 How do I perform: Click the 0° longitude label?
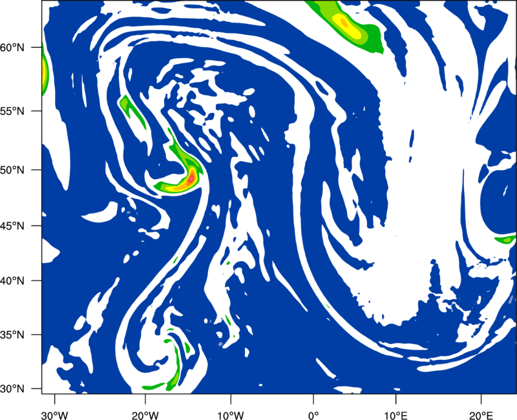pos(313,415)
